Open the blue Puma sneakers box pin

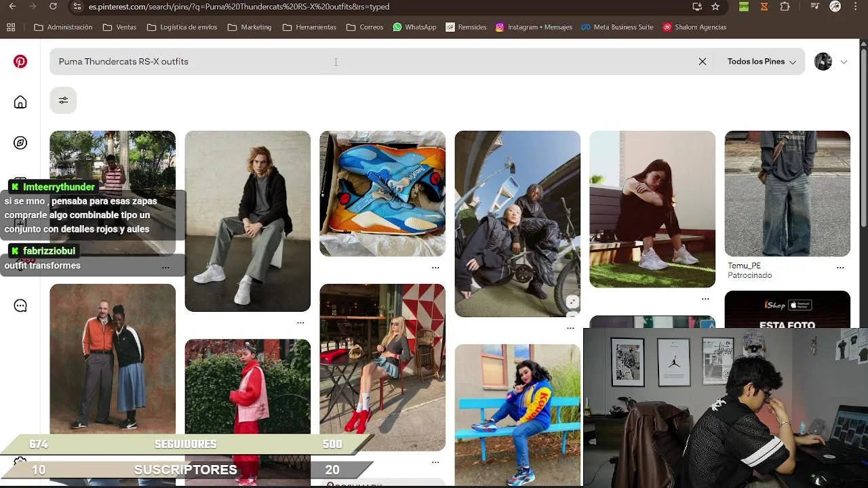point(382,194)
